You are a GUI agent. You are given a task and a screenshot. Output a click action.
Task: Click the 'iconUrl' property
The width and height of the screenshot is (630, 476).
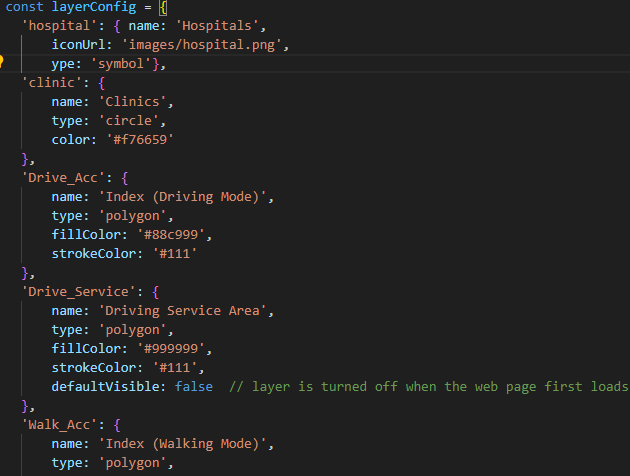78,45
